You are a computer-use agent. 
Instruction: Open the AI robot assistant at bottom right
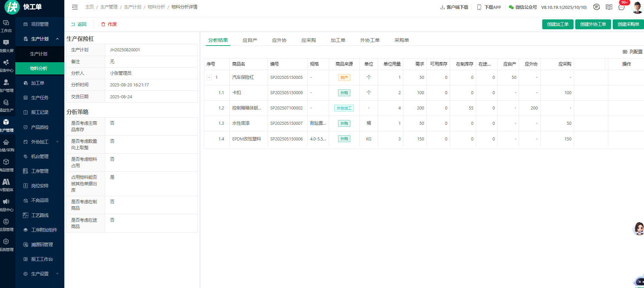point(639,282)
